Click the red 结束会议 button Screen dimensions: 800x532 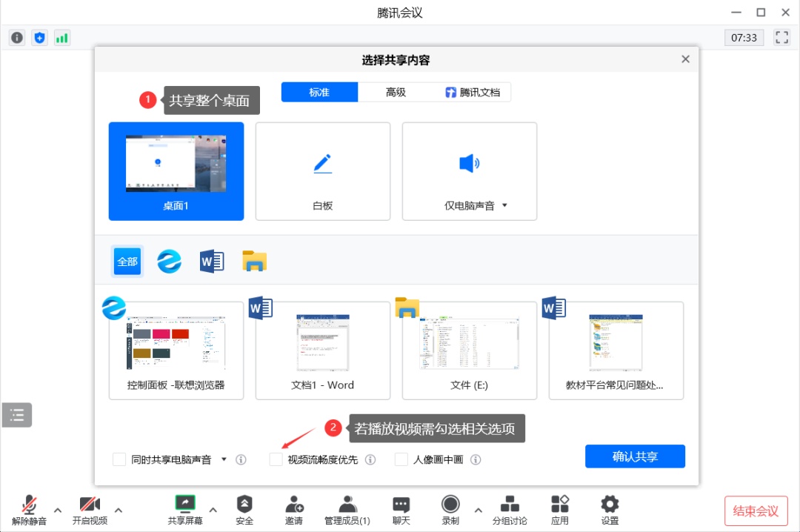(x=756, y=511)
